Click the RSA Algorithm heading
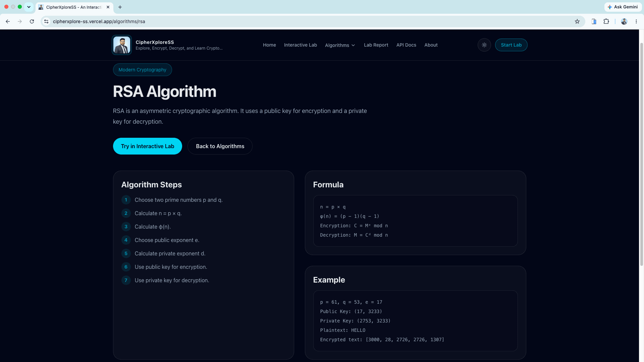Viewport: 644px width, 362px height. [x=165, y=92]
